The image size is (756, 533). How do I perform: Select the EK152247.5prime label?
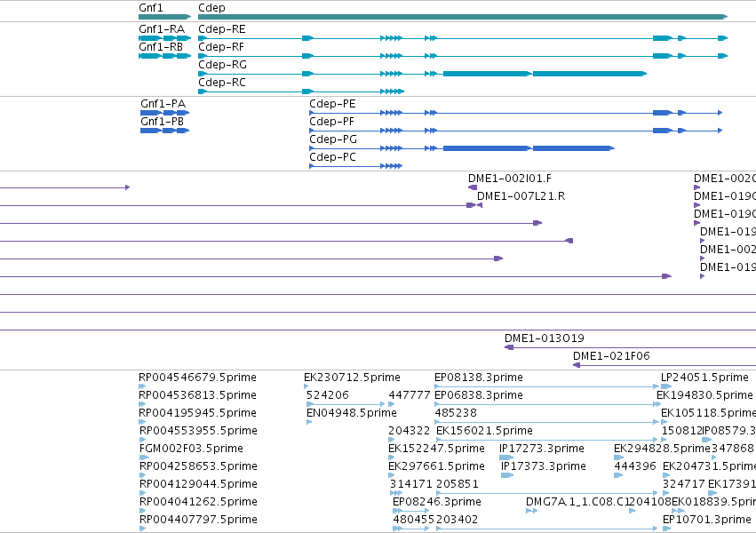[x=436, y=449]
